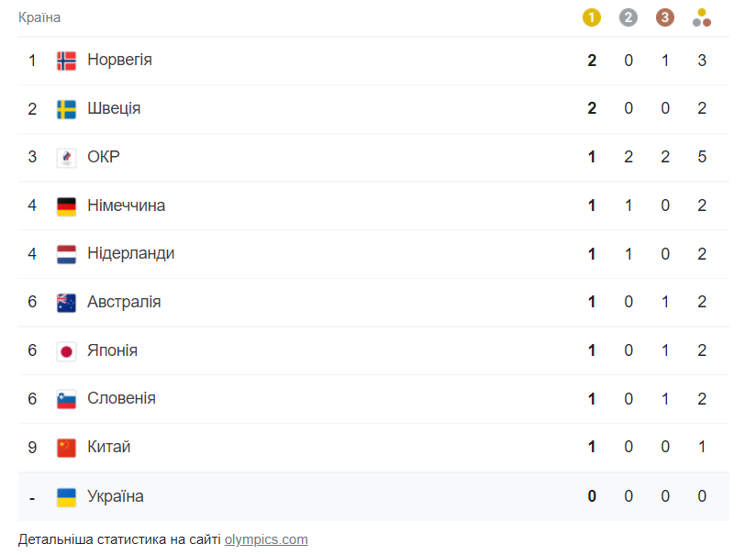Click the Netherlands flag icon
Image resolution: width=756 pixels, height=555 pixels.
click(x=66, y=254)
